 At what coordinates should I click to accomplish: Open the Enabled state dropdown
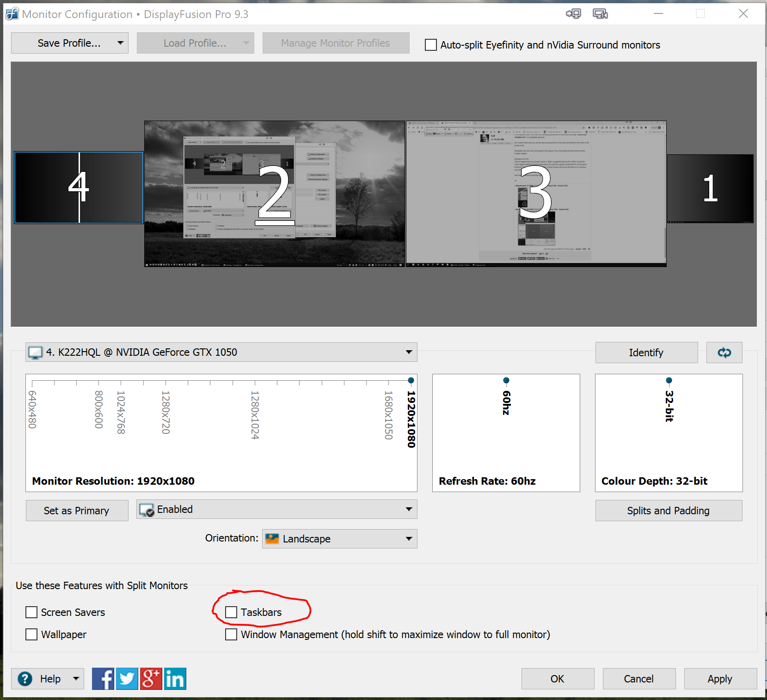[276, 509]
